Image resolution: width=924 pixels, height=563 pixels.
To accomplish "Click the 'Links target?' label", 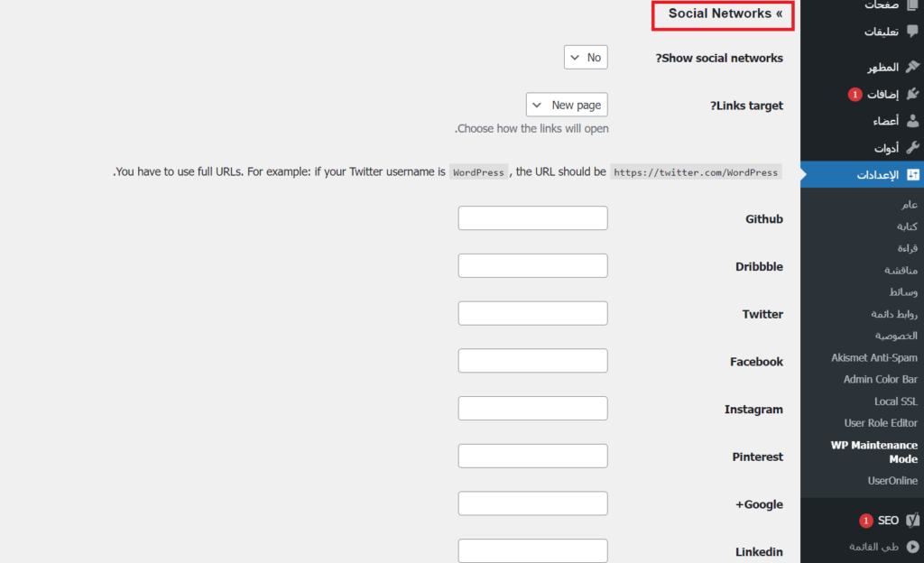I will 746,106.
